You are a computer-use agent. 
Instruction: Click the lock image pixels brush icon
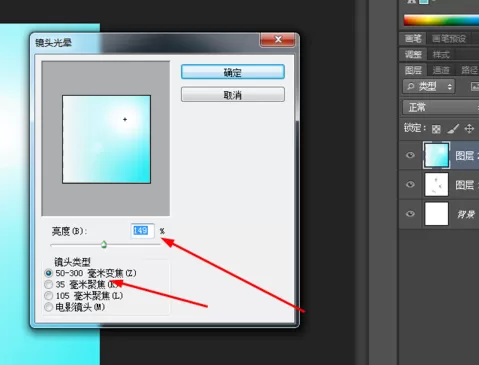point(453,129)
